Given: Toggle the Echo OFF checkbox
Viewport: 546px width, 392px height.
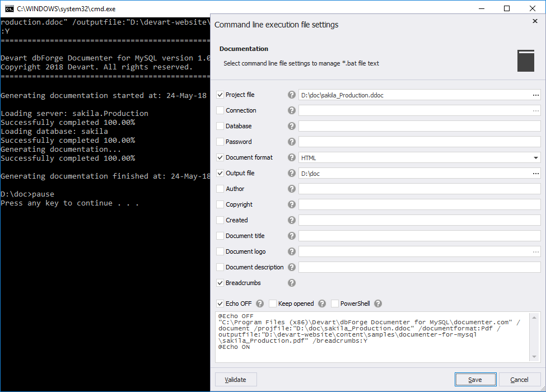Looking at the screenshot, I should click(x=220, y=304).
